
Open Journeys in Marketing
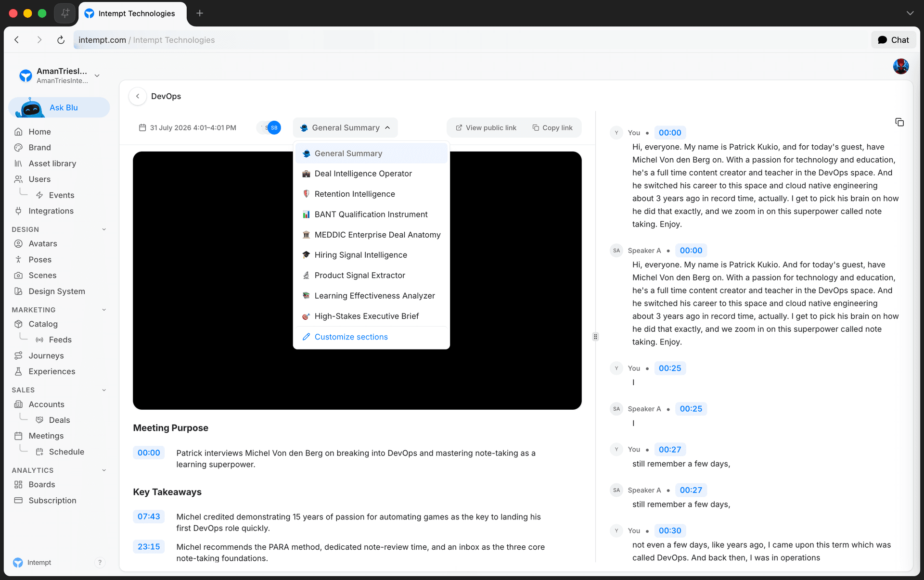[46, 356]
